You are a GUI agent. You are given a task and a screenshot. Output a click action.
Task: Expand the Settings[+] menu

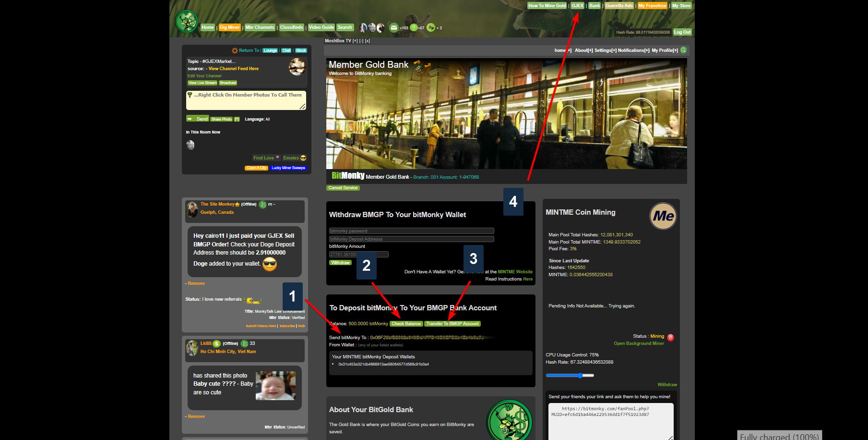(606, 50)
